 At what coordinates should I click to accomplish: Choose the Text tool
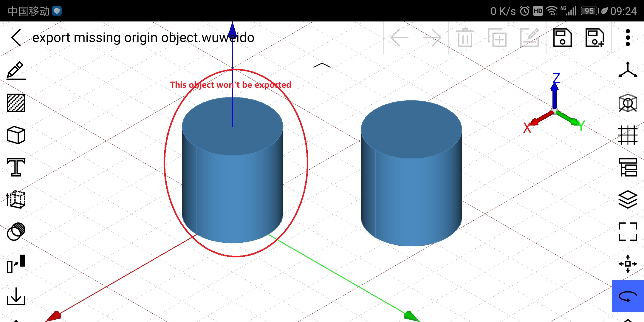point(16,167)
